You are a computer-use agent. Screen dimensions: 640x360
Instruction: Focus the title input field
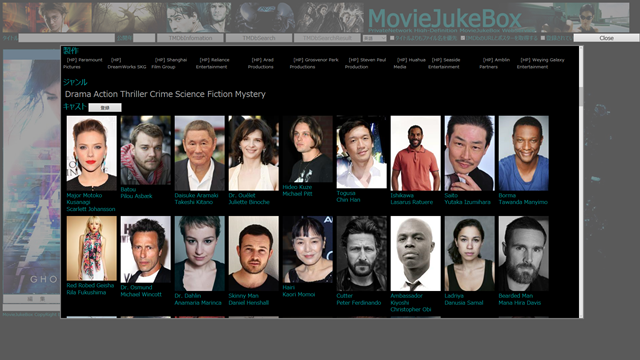click(x=67, y=38)
